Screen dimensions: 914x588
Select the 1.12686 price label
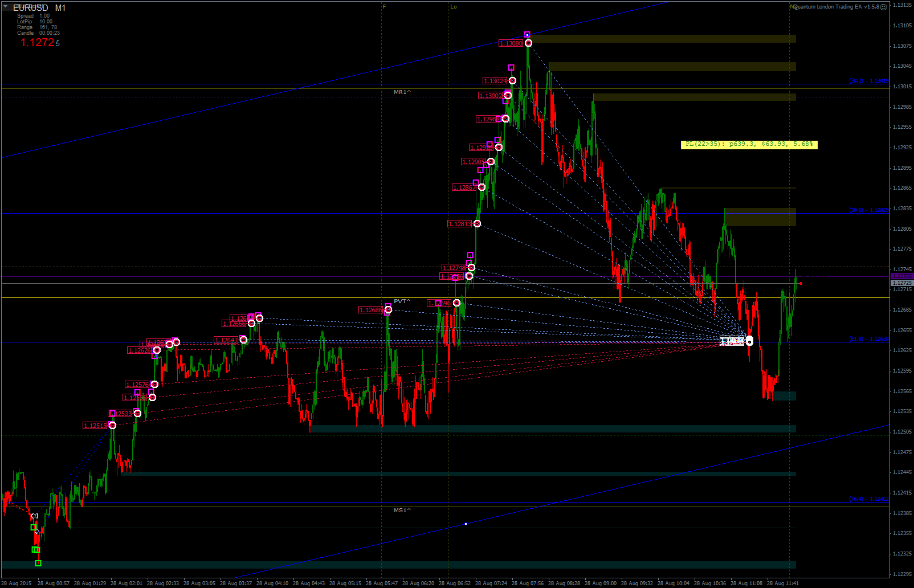pyautogui.click(x=370, y=310)
